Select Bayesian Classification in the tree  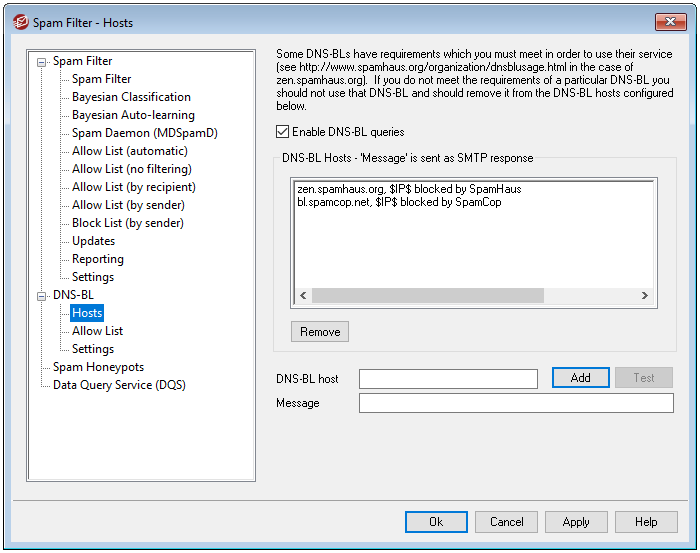(131, 97)
